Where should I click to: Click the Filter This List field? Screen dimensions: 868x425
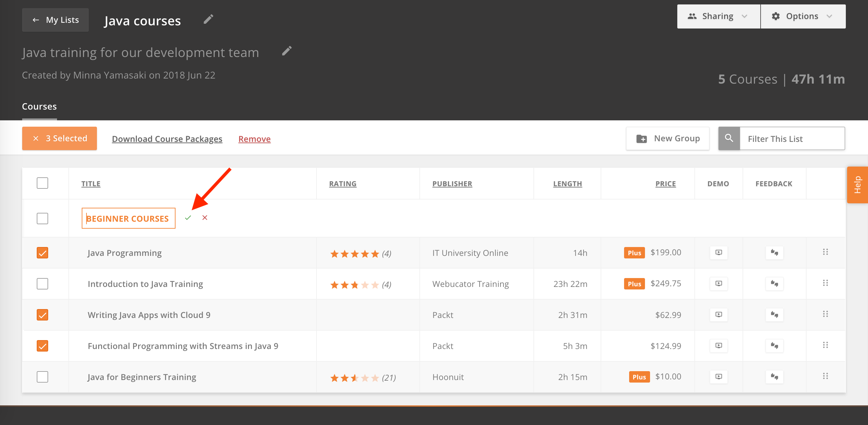(x=792, y=139)
